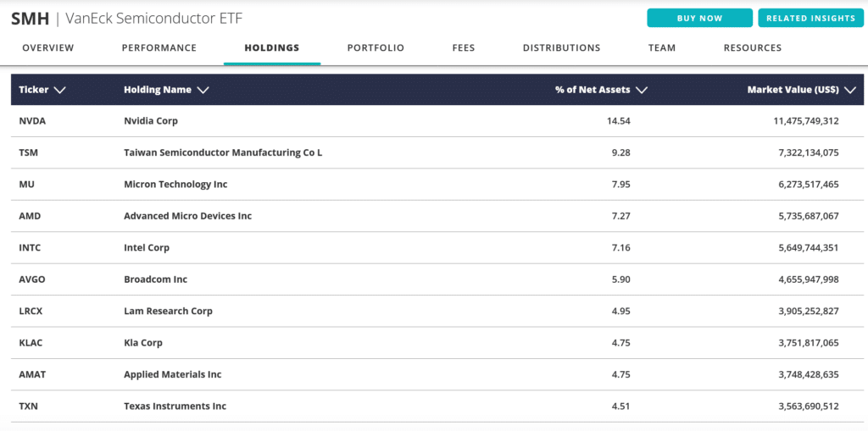
Task: Click the Intel Corp holding name
Action: (x=147, y=248)
